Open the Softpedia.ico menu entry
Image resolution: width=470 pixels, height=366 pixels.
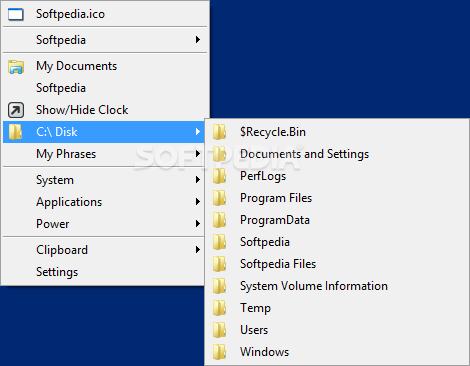(105, 14)
